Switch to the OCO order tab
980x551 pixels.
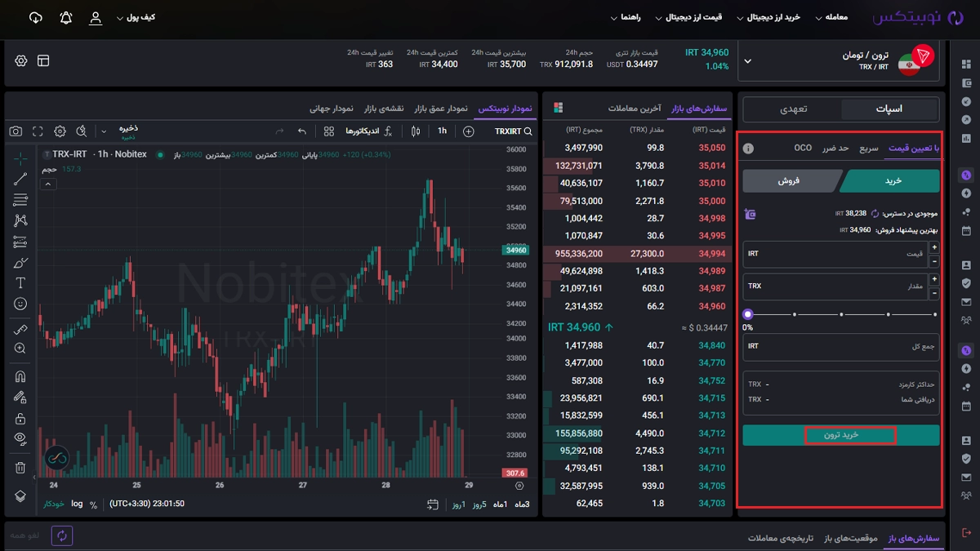[803, 148]
